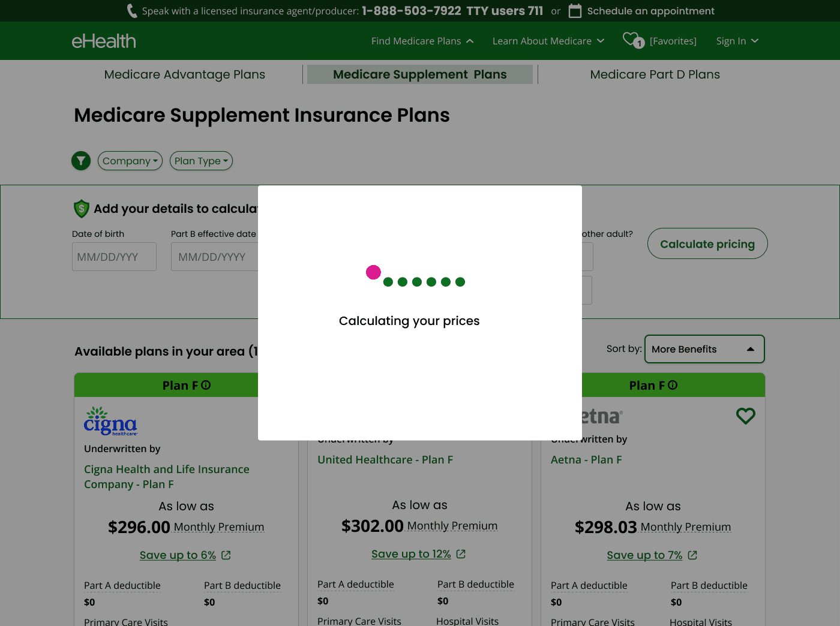Open Favorites heart icon in header
The height and width of the screenshot is (626, 840).
tap(633, 40)
